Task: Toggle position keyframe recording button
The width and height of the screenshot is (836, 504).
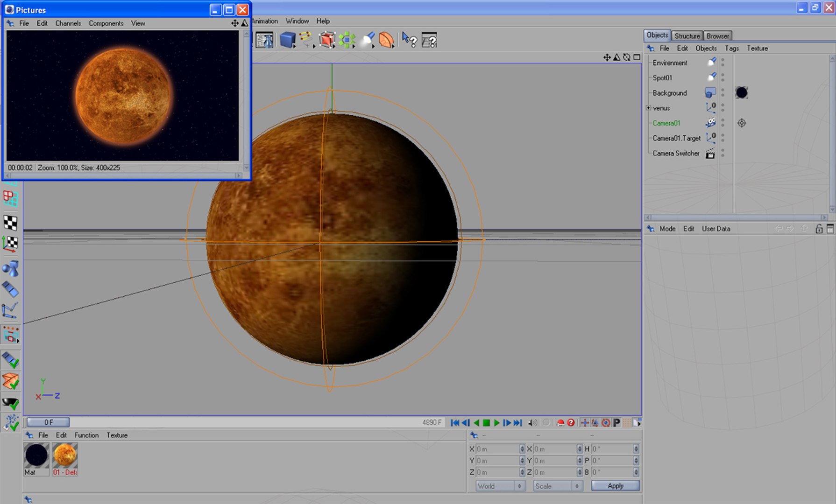Action: click(584, 423)
